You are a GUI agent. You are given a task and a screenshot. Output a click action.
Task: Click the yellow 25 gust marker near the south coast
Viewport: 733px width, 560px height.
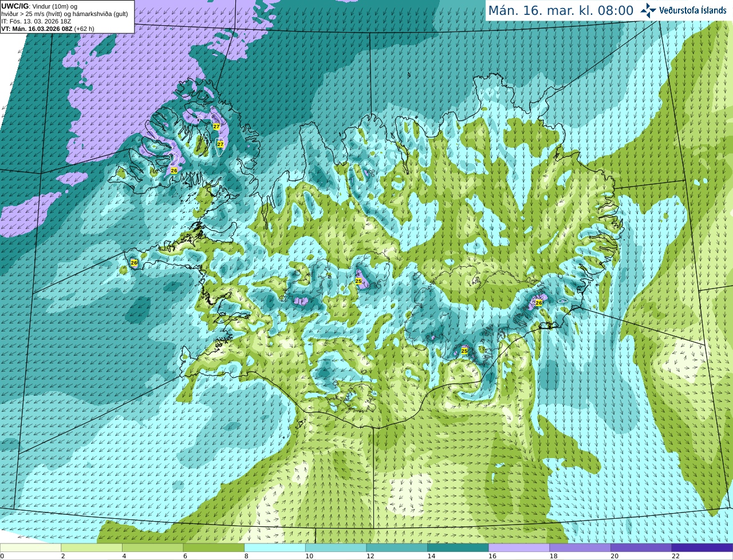(x=464, y=351)
